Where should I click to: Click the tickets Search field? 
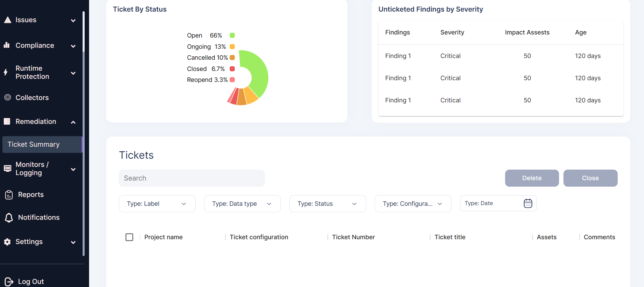click(x=192, y=178)
